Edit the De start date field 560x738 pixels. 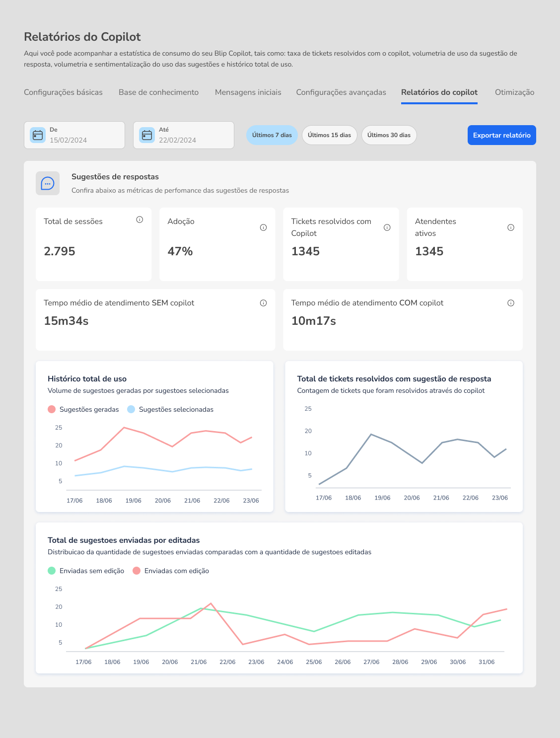[74, 135]
